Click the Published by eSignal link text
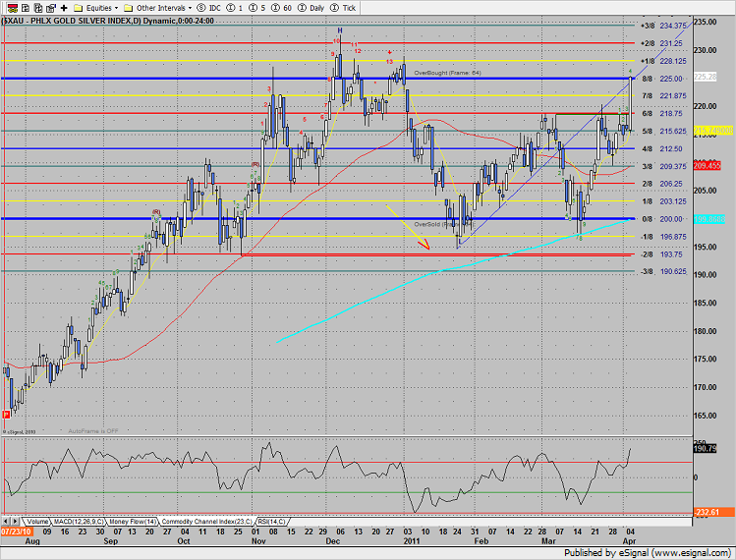 click(x=647, y=553)
